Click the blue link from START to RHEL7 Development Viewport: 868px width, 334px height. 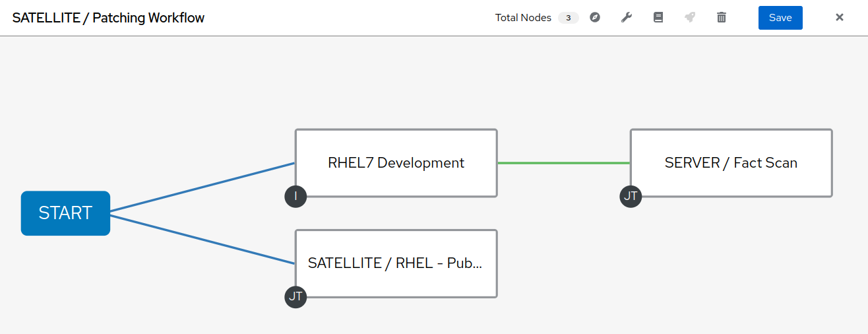(x=202, y=187)
